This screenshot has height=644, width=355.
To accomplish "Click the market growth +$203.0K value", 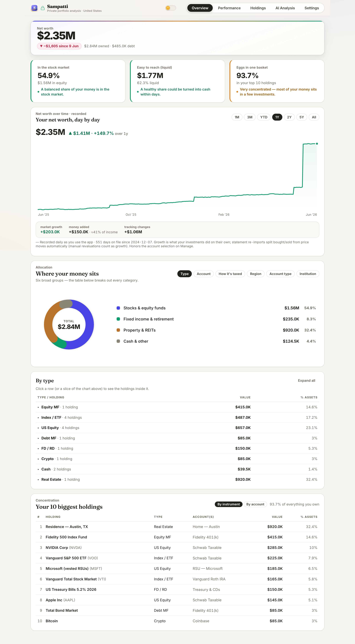I will 50,232.
